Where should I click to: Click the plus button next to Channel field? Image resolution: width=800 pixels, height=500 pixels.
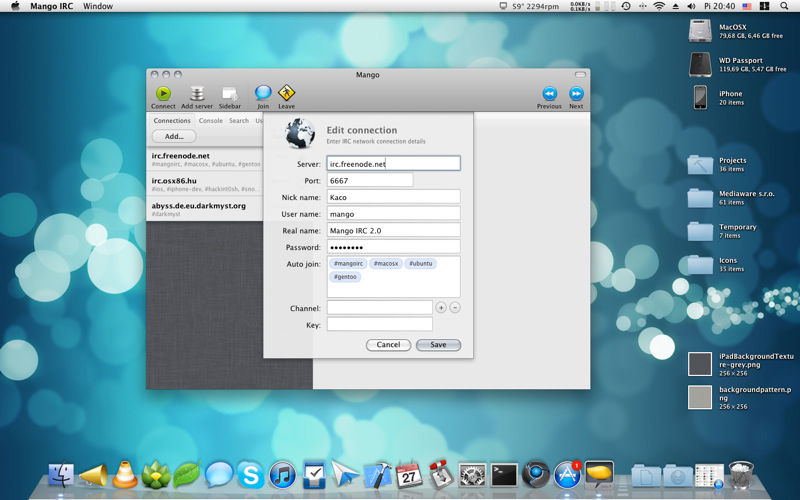tap(441, 307)
